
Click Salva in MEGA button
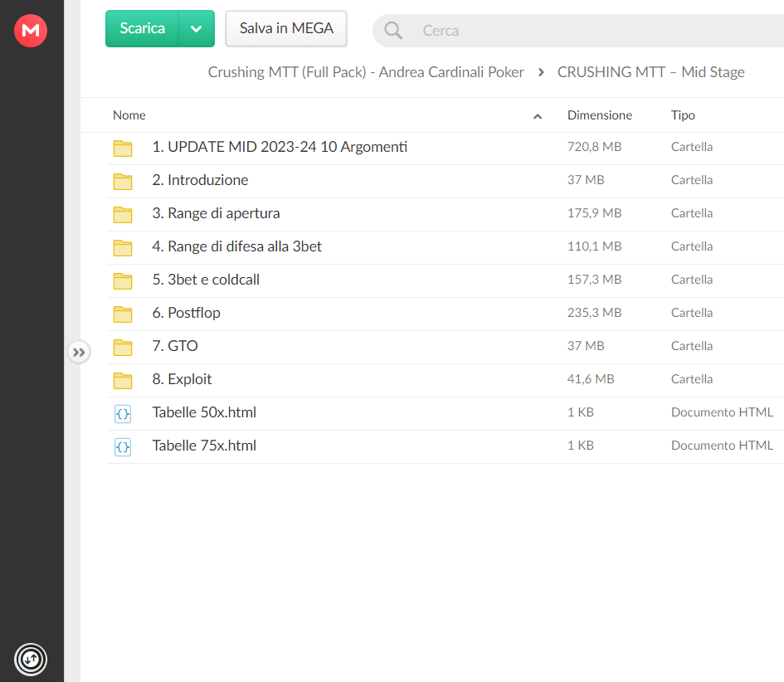click(286, 28)
